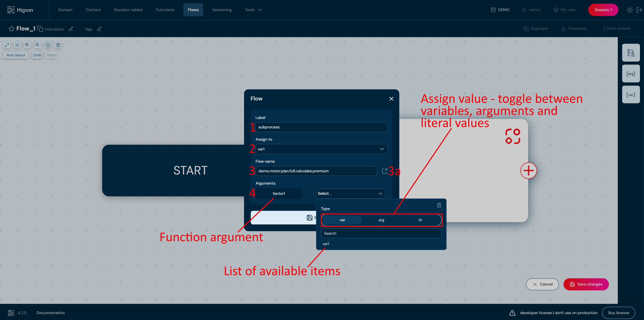Click the zoom out canvas icon

(x=37, y=45)
